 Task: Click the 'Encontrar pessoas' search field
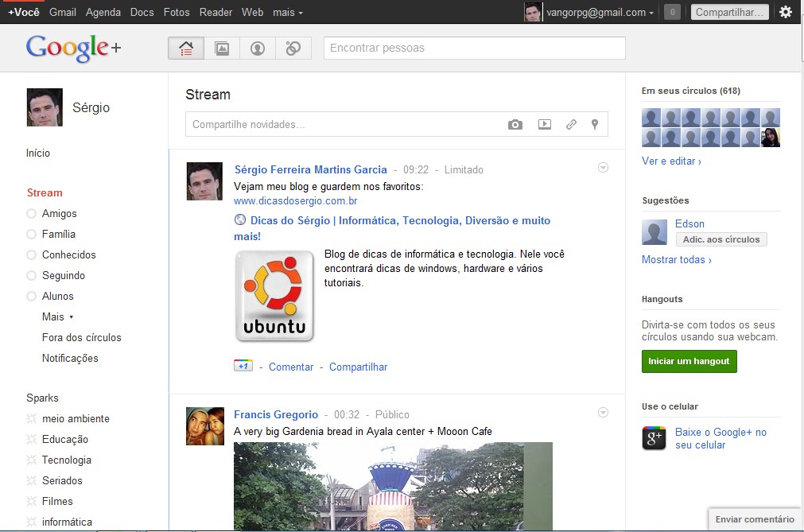click(474, 49)
